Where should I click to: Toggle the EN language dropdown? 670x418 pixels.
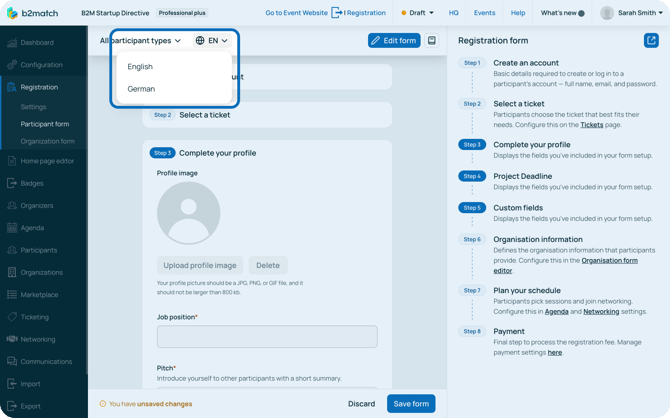[212, 40]
